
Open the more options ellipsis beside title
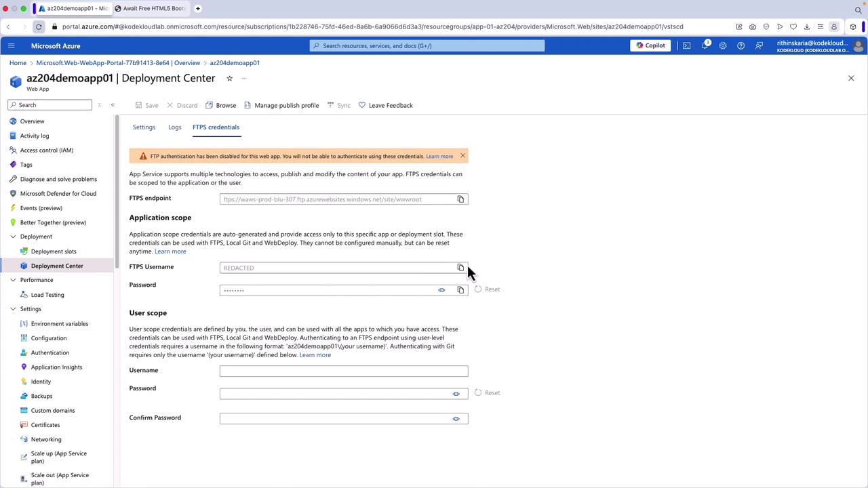pyautogui.click(x=244, y=78)
